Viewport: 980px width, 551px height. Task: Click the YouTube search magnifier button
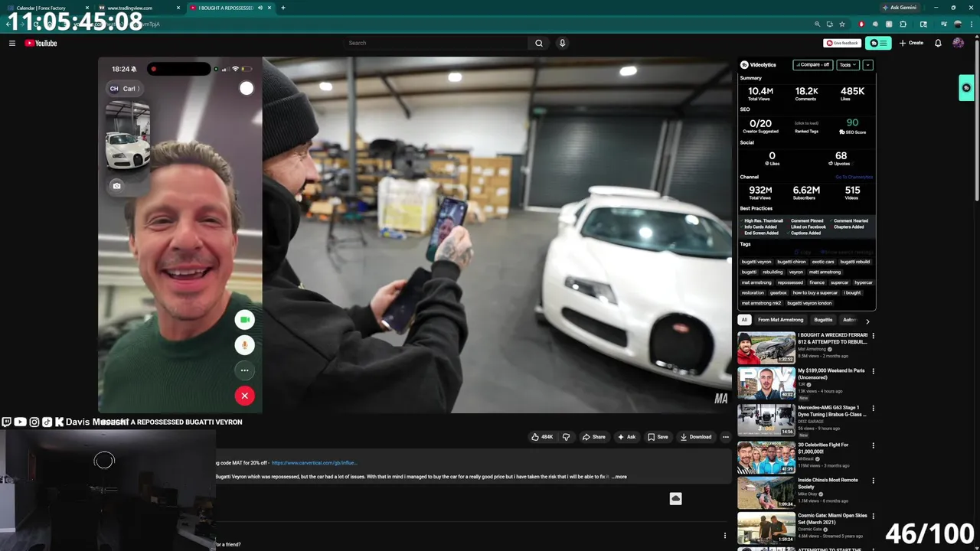point(539,44)
